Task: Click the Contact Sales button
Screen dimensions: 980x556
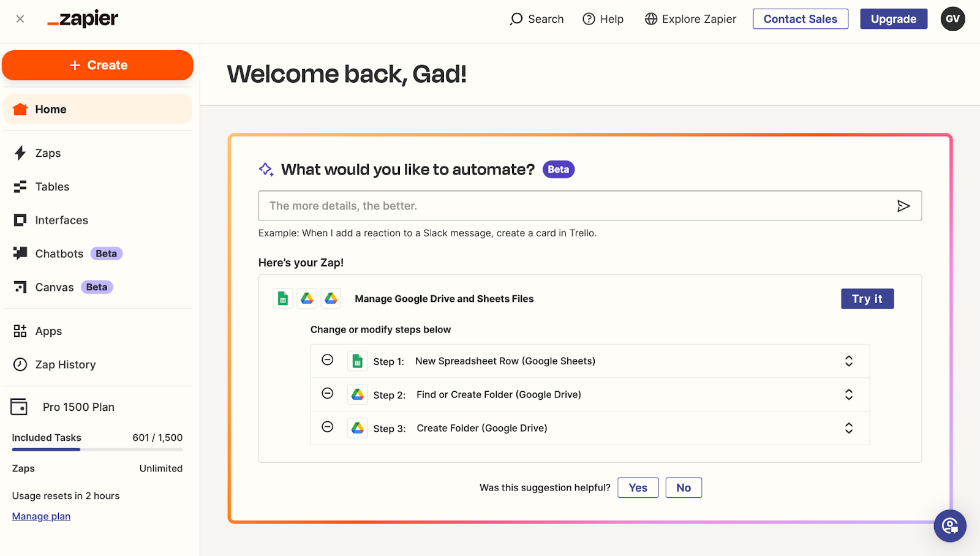Action: tap(801, 19)
